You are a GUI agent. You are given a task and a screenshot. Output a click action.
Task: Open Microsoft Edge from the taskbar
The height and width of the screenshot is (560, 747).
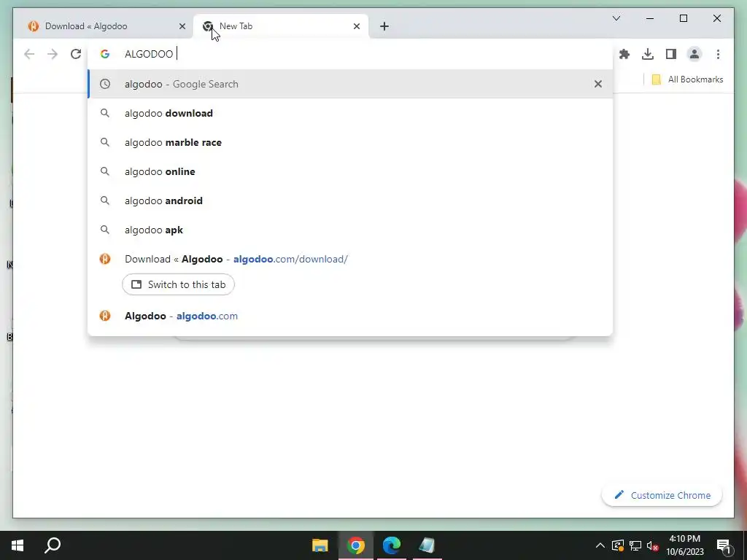[x=392, y=545]
